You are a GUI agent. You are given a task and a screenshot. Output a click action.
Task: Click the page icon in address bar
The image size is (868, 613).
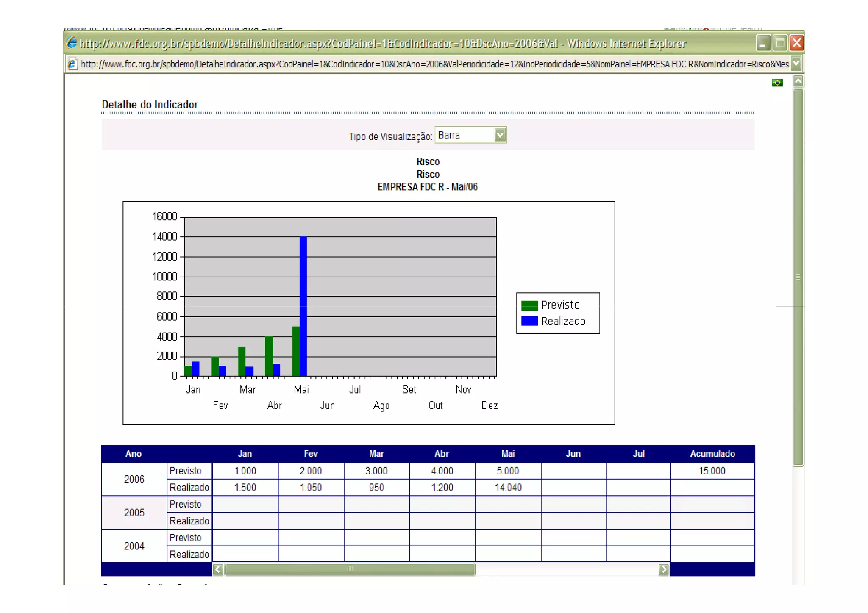(72, 64)
